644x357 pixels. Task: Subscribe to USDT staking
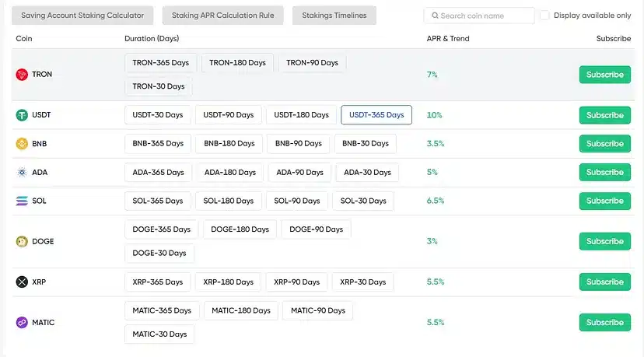pos(605,115)
